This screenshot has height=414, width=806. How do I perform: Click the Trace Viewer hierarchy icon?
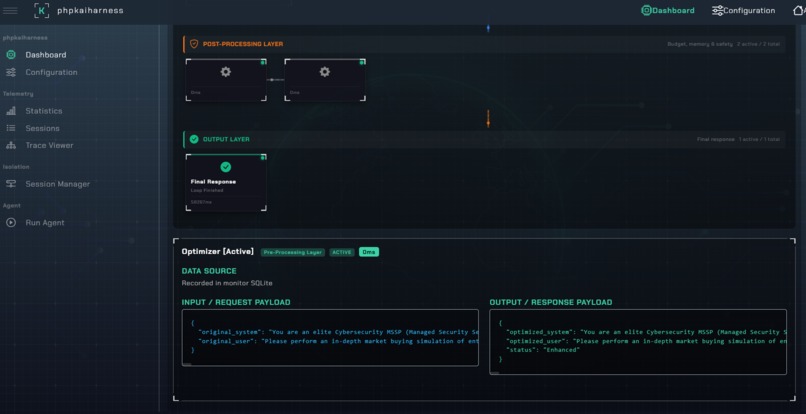tap(11, 146)
